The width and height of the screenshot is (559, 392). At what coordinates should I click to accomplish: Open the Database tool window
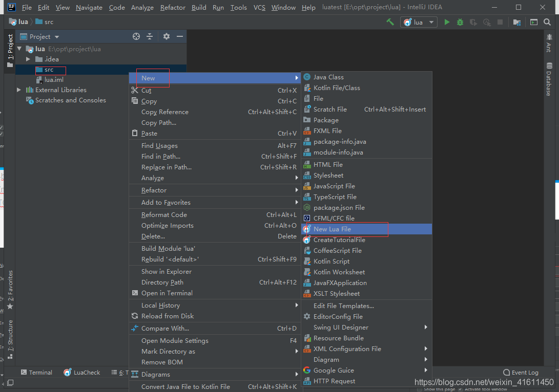click(x=549, y=79)
